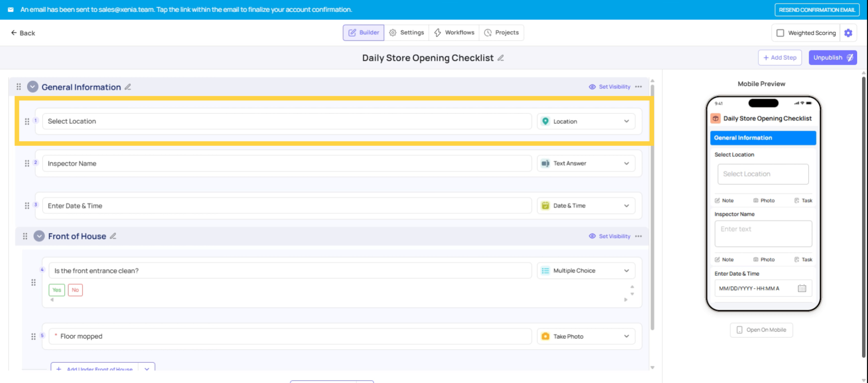Open more options for Front of House section
The width and height of the screenshot is (868, 383).
(638, 236)
